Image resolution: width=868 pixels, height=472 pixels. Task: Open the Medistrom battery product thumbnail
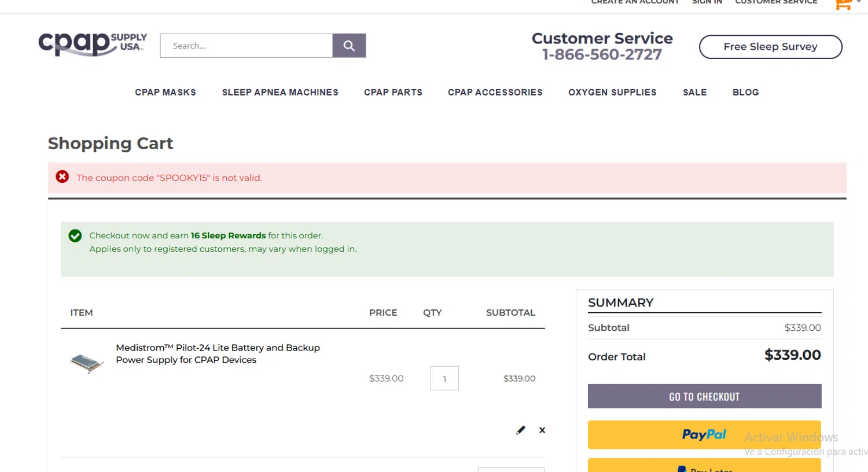pyautogui.click(x=87, y=363)
